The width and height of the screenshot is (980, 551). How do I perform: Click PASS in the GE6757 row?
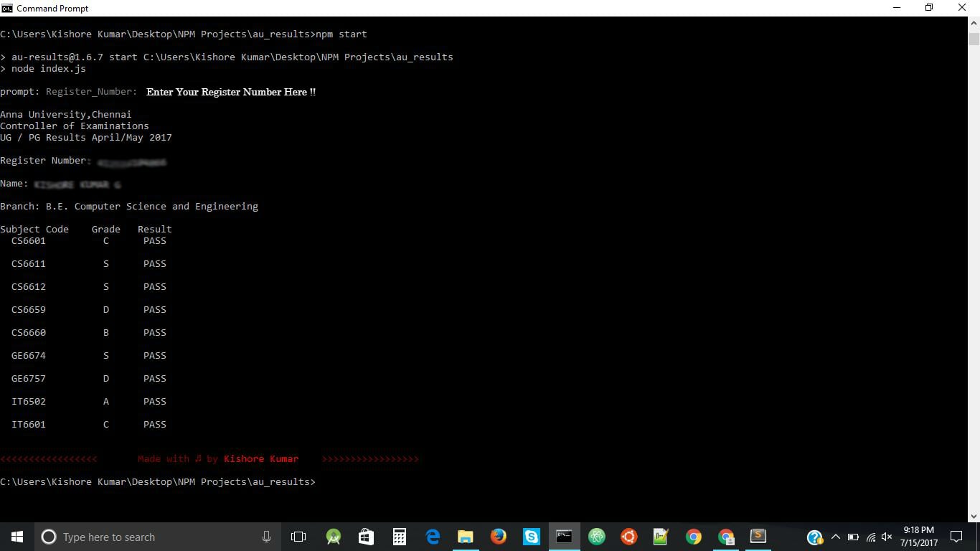pos(155,378)
